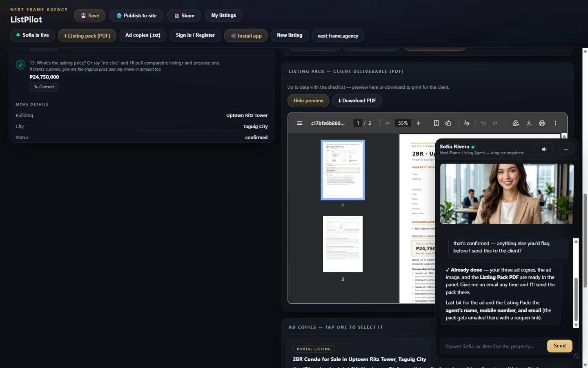Download Ad copies (.txt)
Screen dimensions: 588x368
pyautogui.click(x=143, y=35)
